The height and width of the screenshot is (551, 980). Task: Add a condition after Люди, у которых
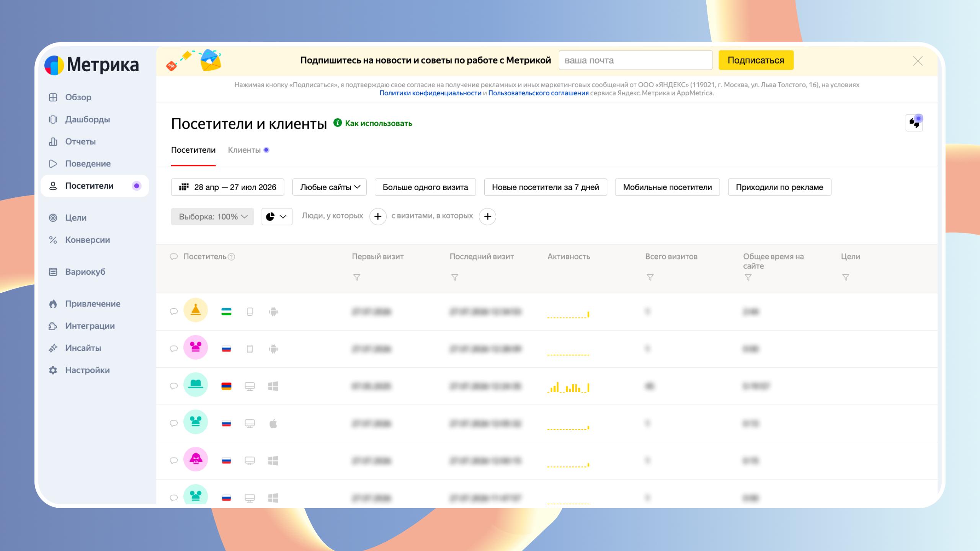click(378, 217)
